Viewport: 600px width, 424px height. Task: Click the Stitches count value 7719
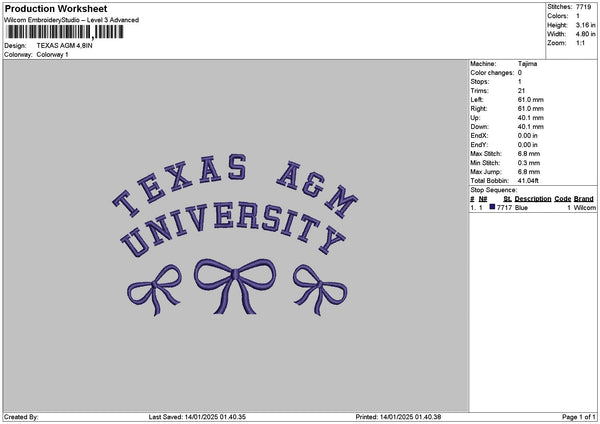pos(584,7)
